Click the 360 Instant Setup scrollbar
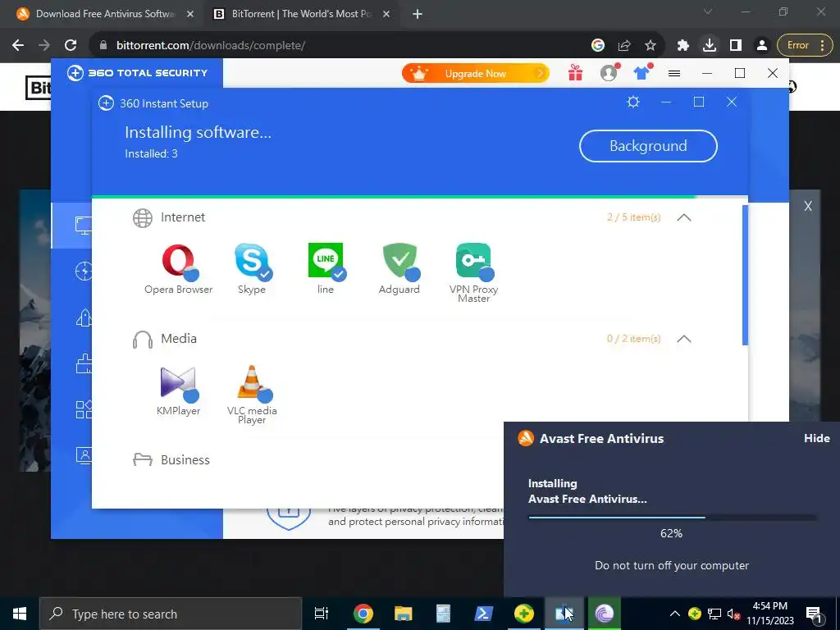Screen dimensions: 840x630 click(745, 275)
